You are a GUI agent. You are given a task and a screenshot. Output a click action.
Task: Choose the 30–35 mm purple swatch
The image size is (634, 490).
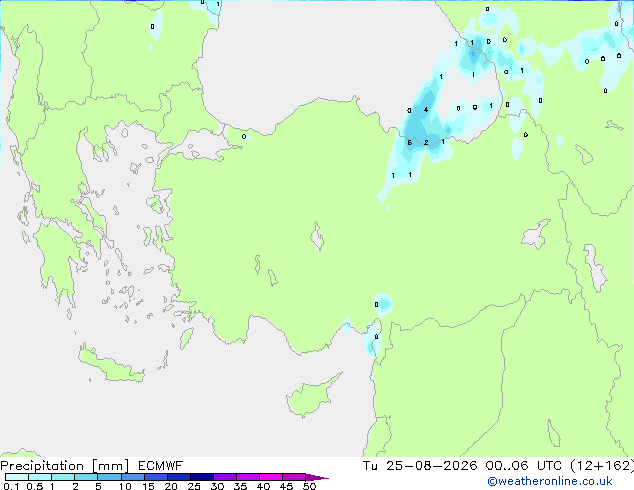(225, 477)
